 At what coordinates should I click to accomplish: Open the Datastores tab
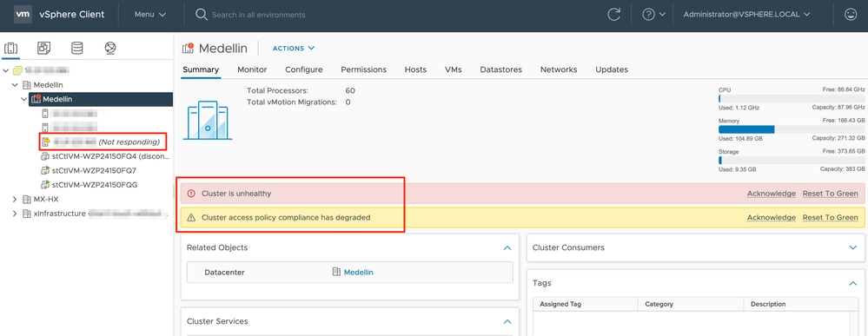pyautogui.click(x=501, y=69)
